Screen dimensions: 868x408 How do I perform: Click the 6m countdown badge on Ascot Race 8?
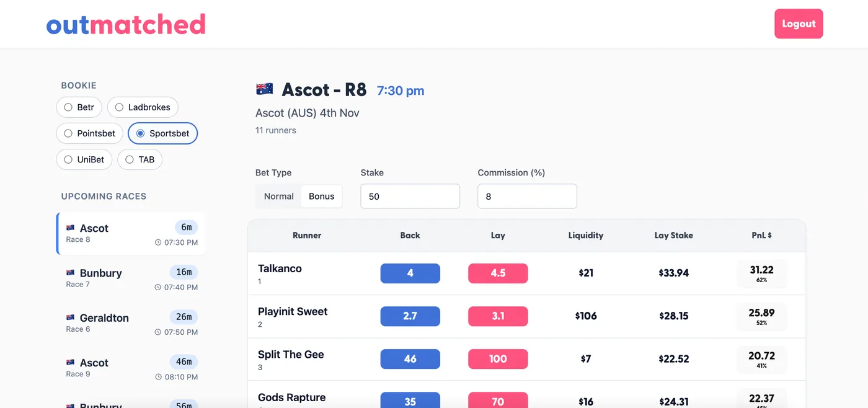[x=187, y=227]
